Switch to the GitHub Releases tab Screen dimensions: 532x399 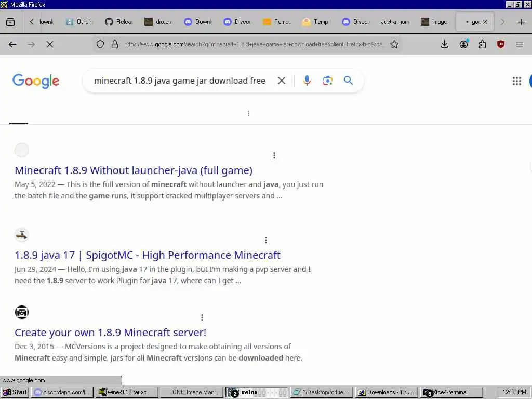tap(118, 22)
